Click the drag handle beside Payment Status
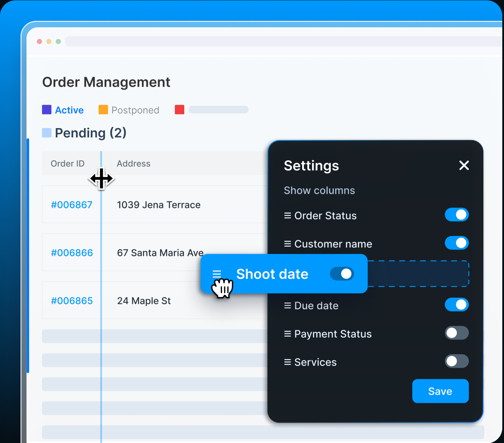The width and height of the screenshot is (504, 443). click(x=287, y=334)
